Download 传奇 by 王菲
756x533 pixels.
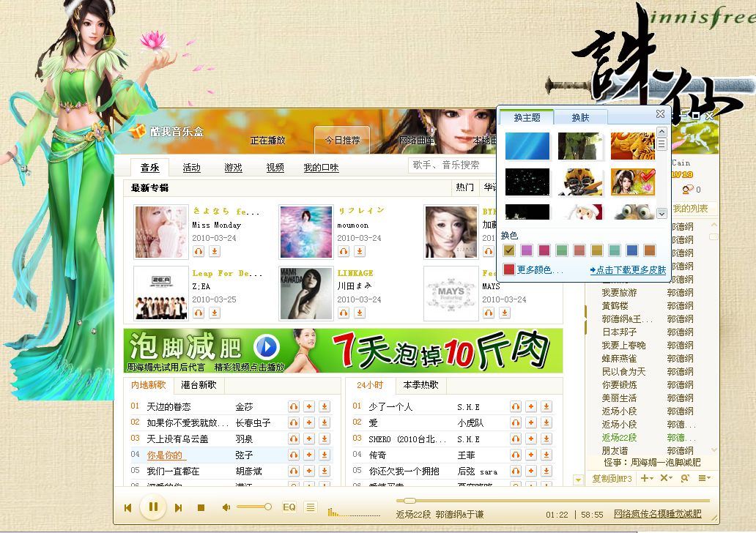click(x=546, y=455)
